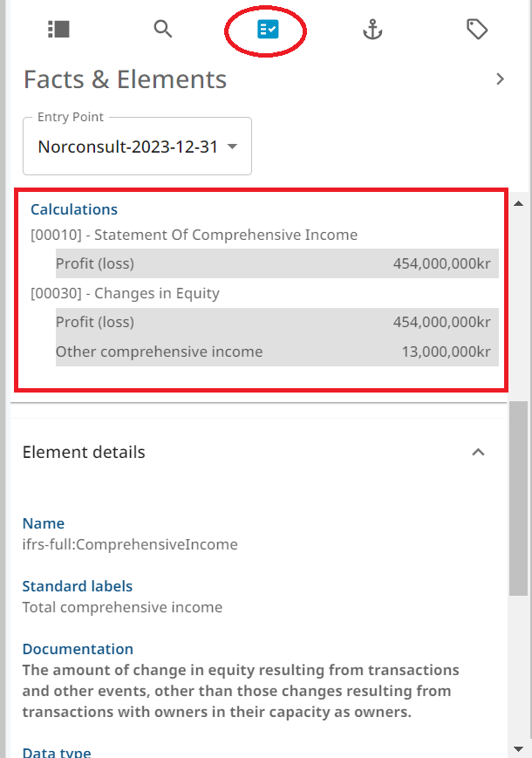Click the scrollbar down arrow
The width and height of the screenshot is (532, 758).
click(518, 747)
